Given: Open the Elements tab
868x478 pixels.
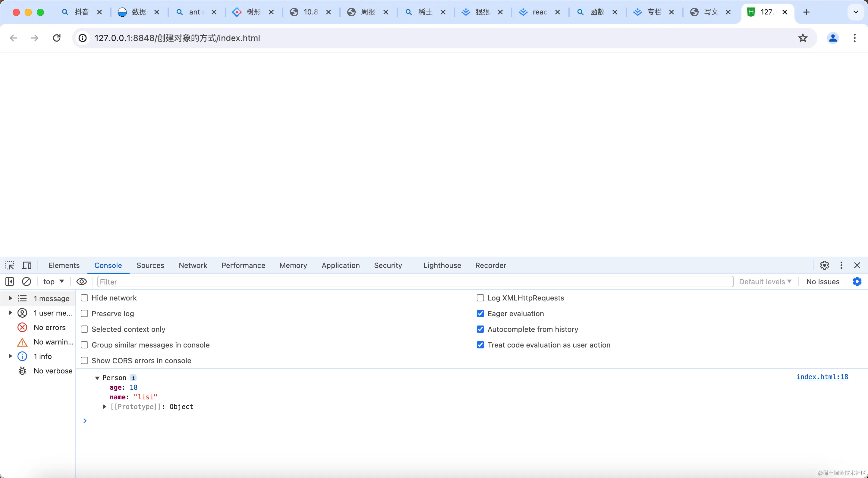Looking at the screenshot, I should pos(64,266).
